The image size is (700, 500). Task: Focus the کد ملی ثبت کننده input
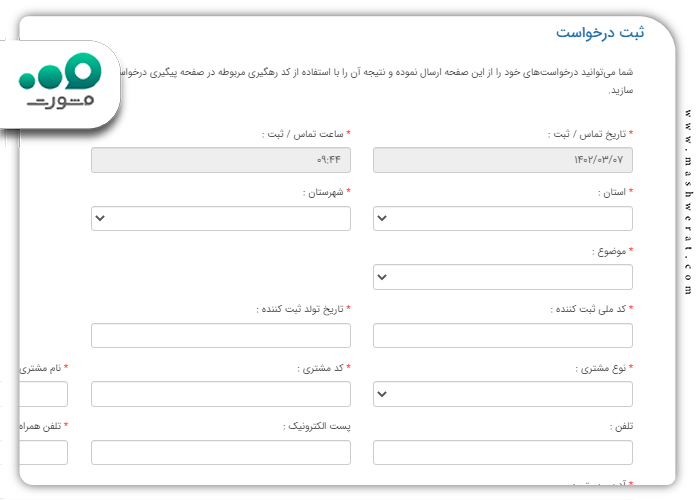pos(503,335)
